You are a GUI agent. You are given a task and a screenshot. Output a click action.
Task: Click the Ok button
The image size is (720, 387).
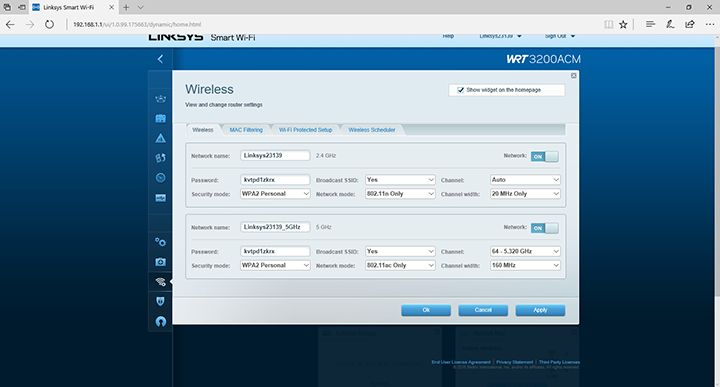426,310
